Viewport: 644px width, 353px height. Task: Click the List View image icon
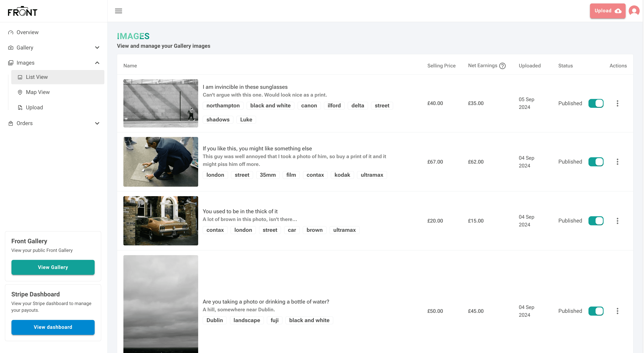click(20, 77)
